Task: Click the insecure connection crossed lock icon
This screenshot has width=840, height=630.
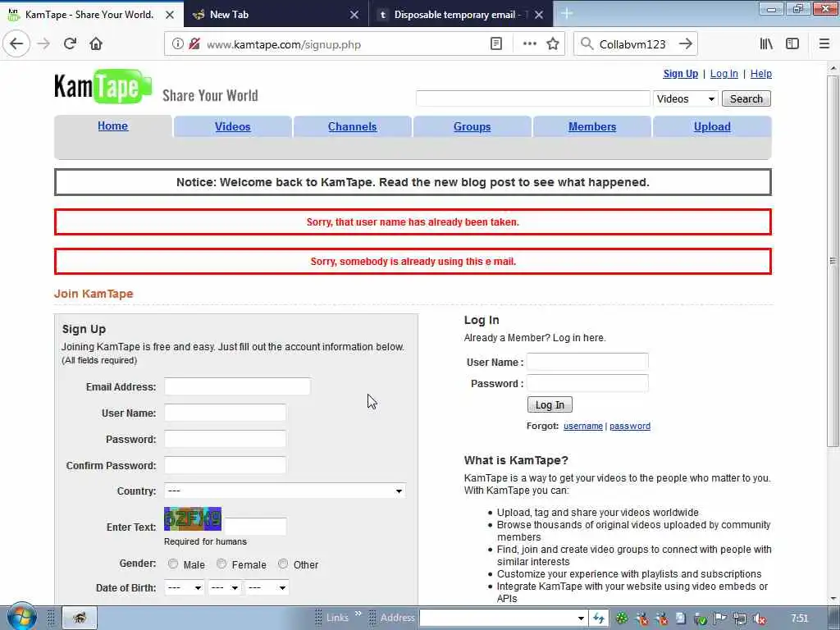Action: coord(194,44)
